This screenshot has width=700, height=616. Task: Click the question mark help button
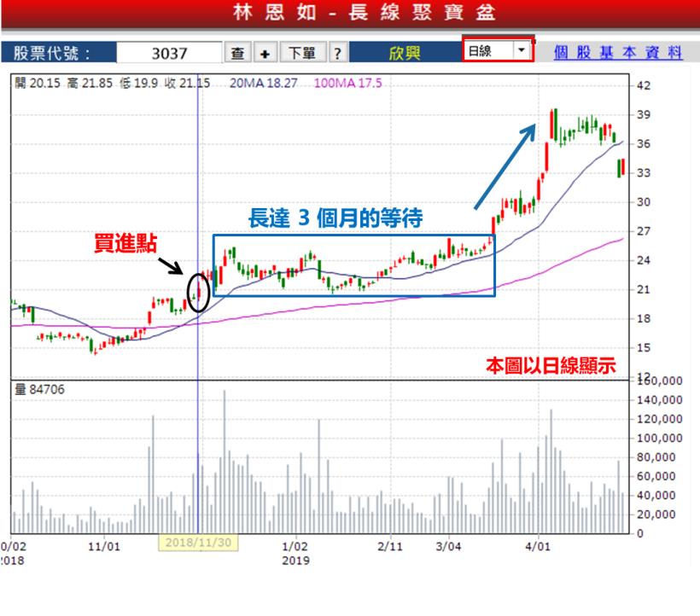coord(338,53)
